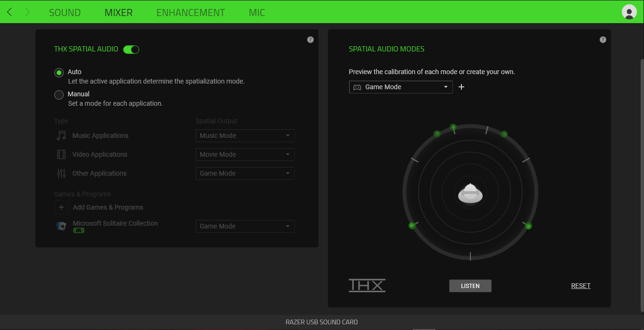Add a new spatial mode with plus icon
Screen dimensions: 644x330
(461, 87)
